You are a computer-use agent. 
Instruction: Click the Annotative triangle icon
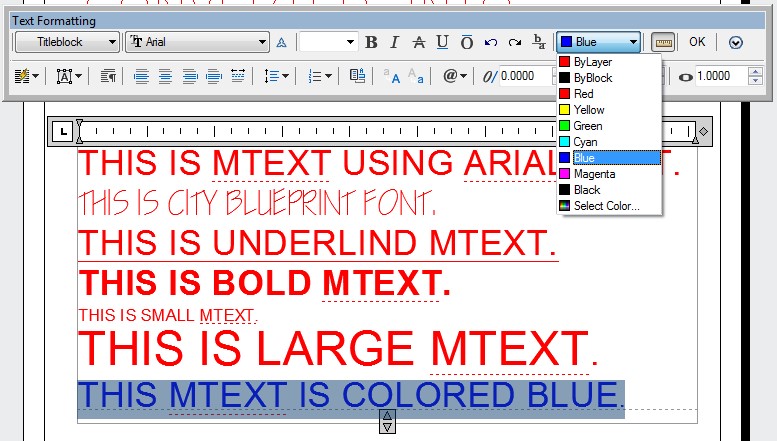point(282,42)
